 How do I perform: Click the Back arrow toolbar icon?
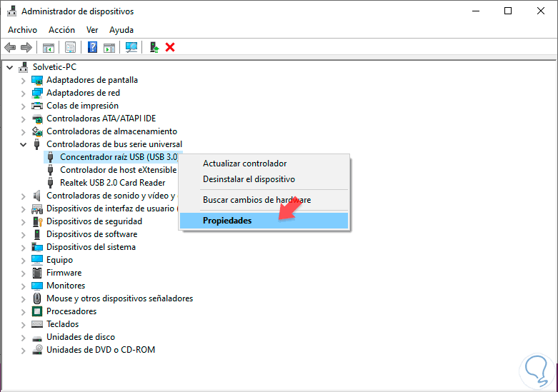pyautogui.click(x=10, y=47)
